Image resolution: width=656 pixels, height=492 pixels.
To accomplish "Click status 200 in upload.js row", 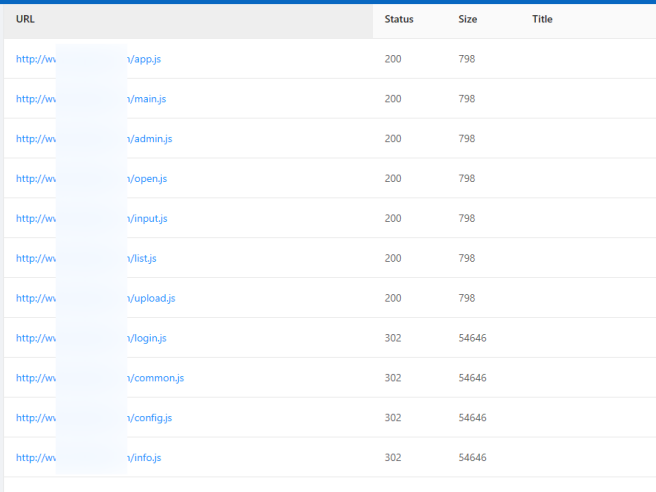I will pos(393,298).
